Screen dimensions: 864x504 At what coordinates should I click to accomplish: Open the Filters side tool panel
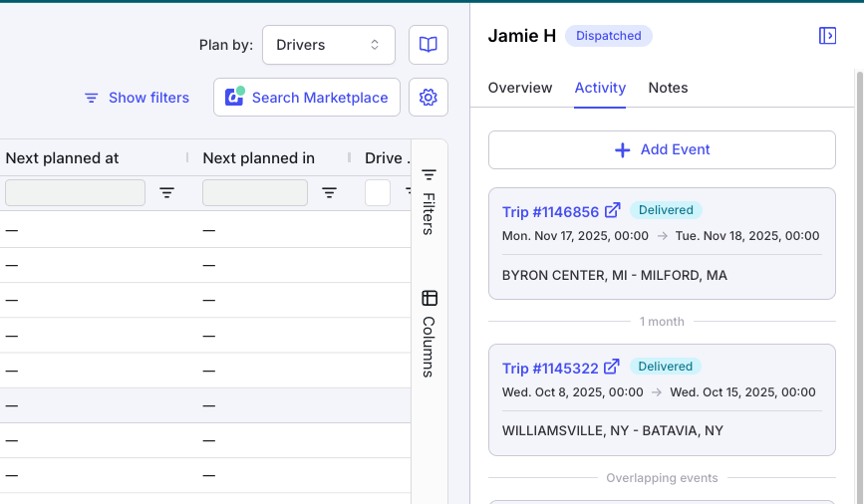coord(429,202)
